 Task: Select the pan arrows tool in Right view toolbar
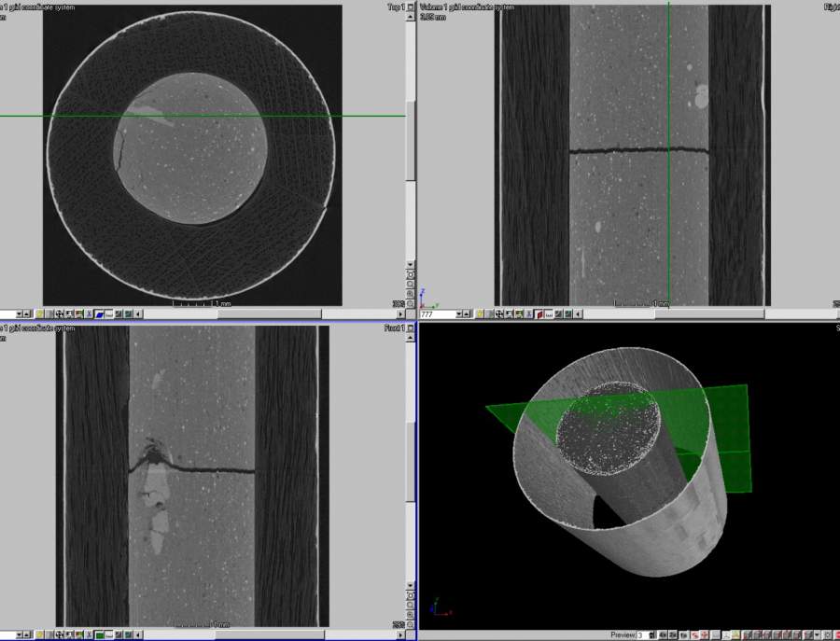tap(499, 314)
